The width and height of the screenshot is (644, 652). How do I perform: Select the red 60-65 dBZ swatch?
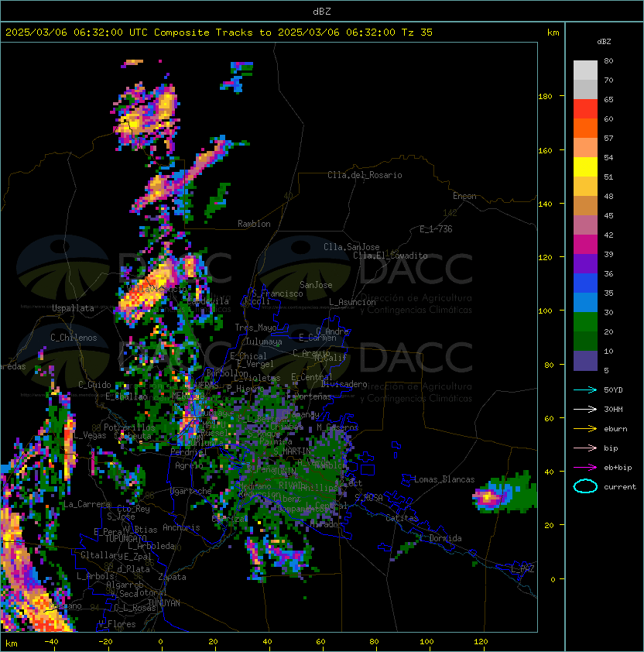tap(585, 109)
